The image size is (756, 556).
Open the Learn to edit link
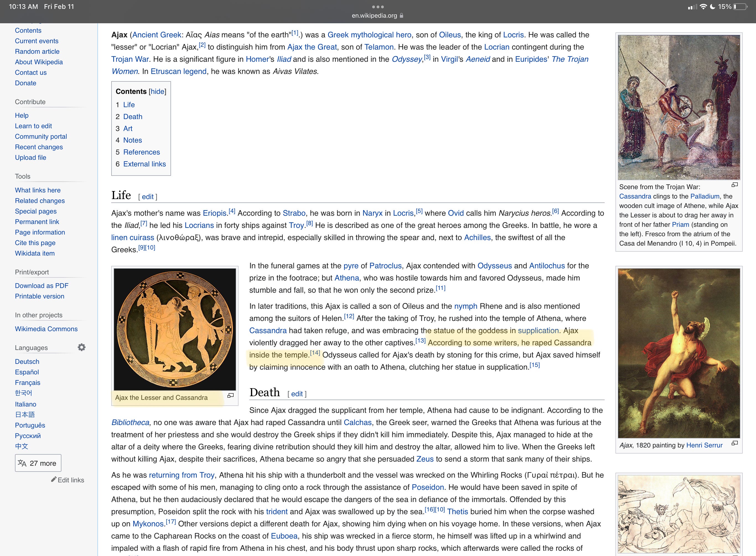[x=33, y=126]
